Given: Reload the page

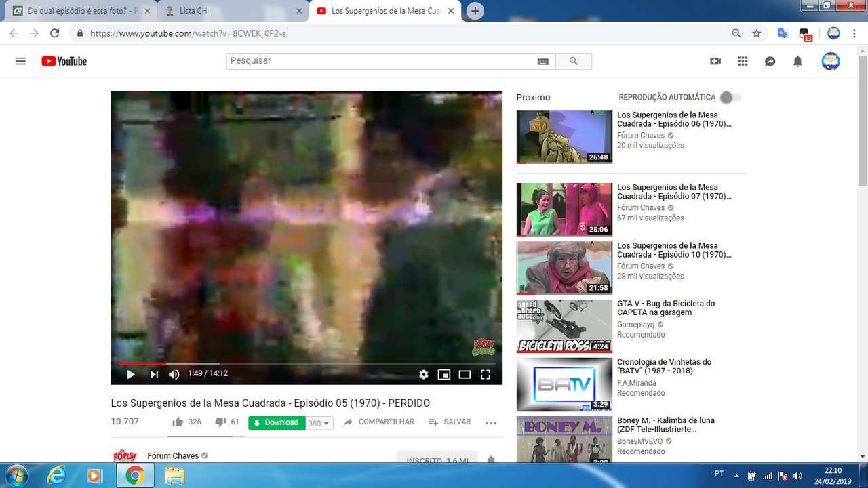Looking at the screenshot, I should pos(55,33).
